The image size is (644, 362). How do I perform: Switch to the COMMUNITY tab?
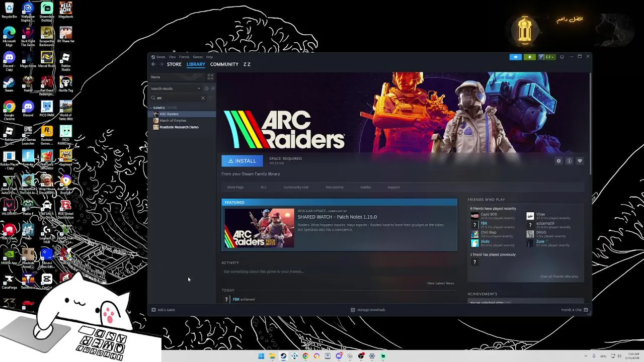click(224, 64)
